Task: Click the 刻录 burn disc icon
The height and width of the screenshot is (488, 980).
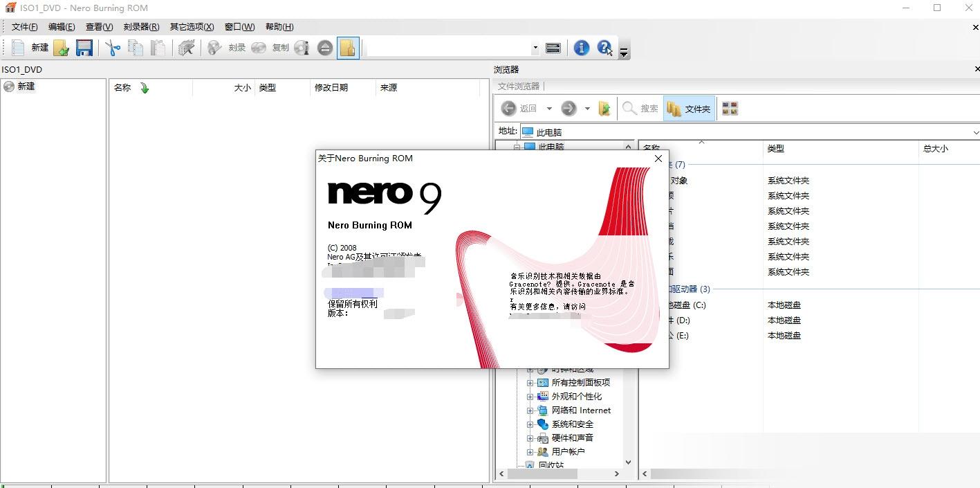Action: coord(215,48)
